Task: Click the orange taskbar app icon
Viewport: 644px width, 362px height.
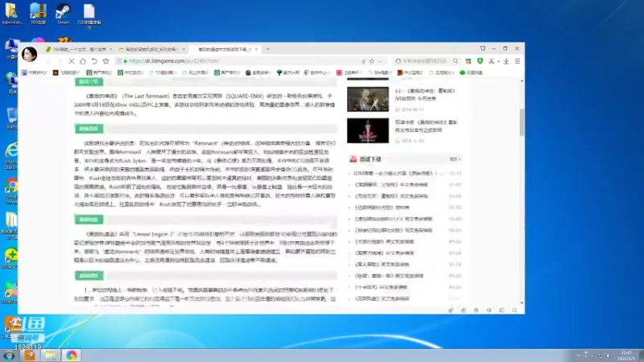Action: point(30,355)
